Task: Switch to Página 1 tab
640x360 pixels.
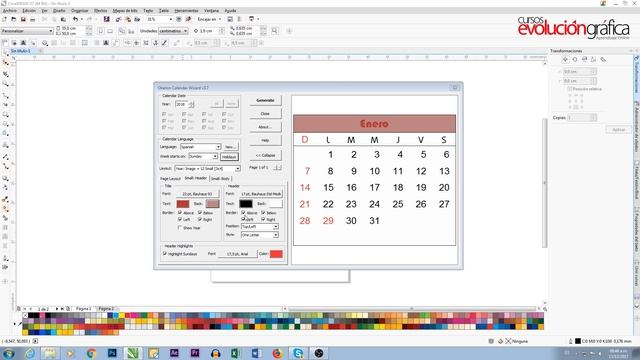Action: (x=83, y=309)
